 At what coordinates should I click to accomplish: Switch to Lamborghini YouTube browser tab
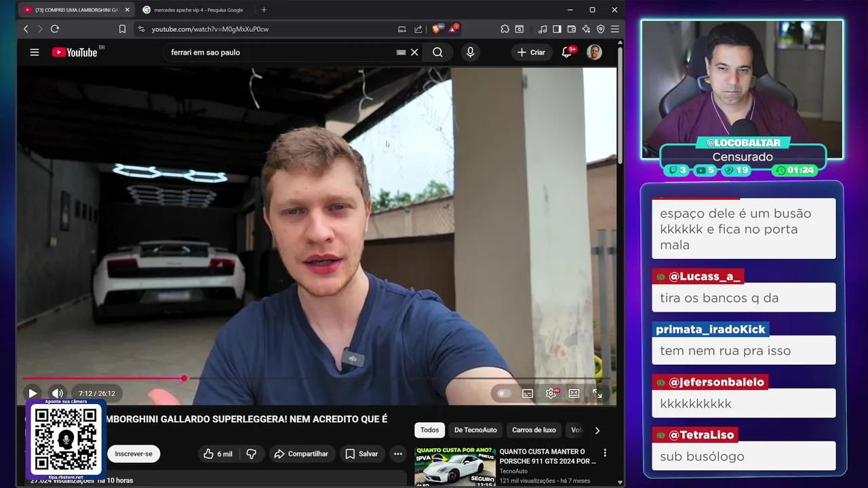pyautogui.click(x=75, y=9)
